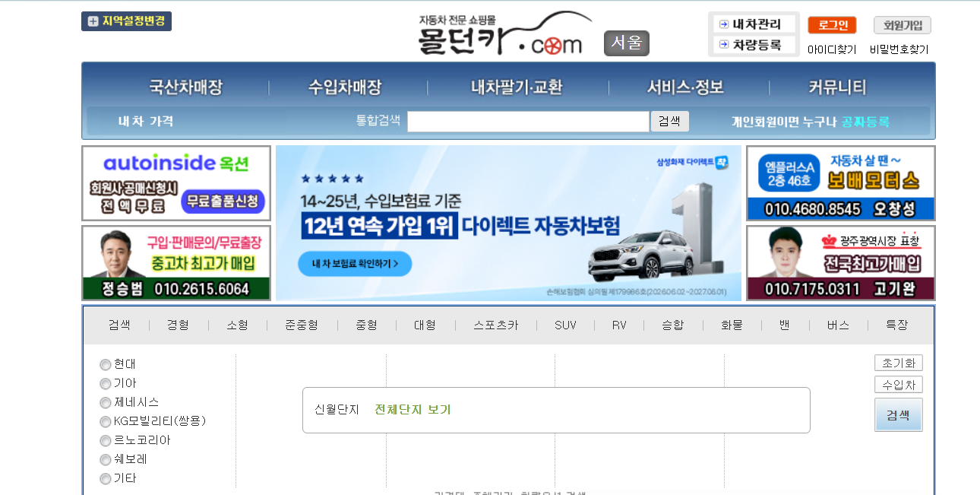This screenshot has height=495, width=980.
Task: Select the 특장 car type tab
Action: click(896, 325)
